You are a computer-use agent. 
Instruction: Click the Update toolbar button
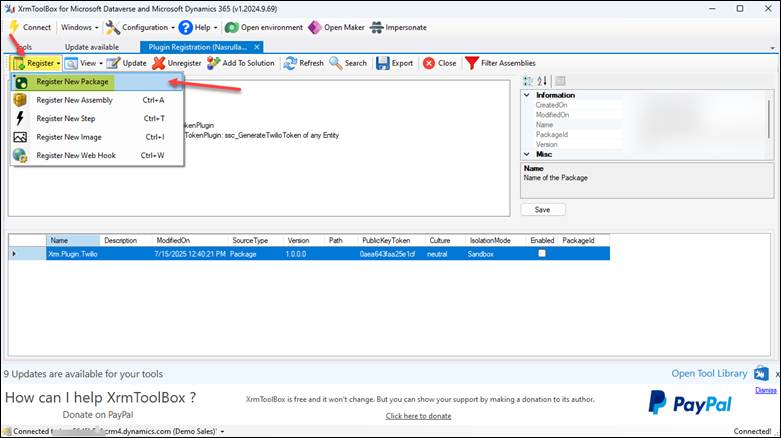pos(127,63)
